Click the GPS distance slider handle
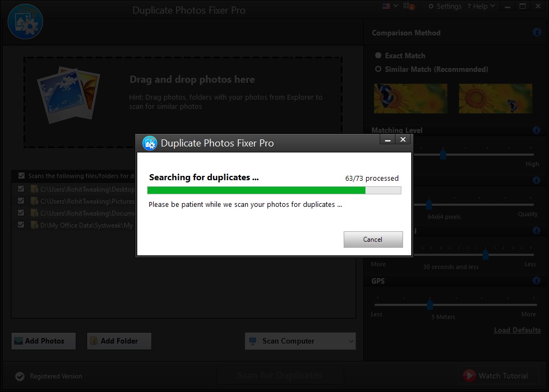Viewport: 549px width, 392px height. tap(430, 304)
